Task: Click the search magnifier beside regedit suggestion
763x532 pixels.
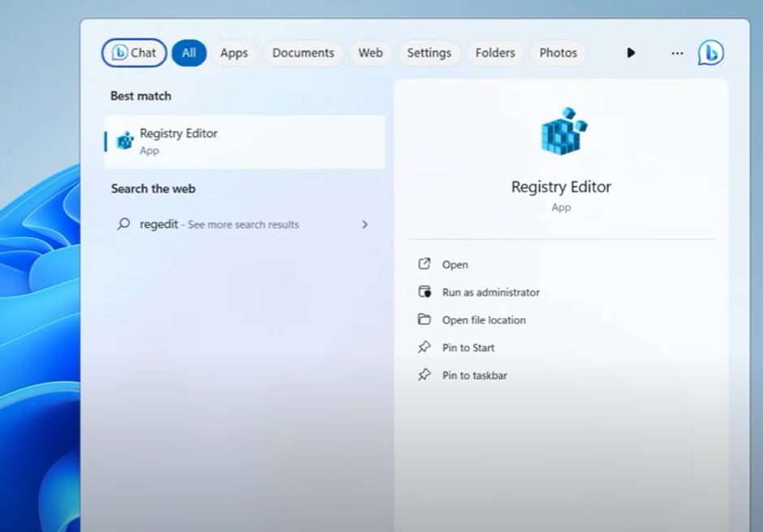Action: click(x=124, y=224)
